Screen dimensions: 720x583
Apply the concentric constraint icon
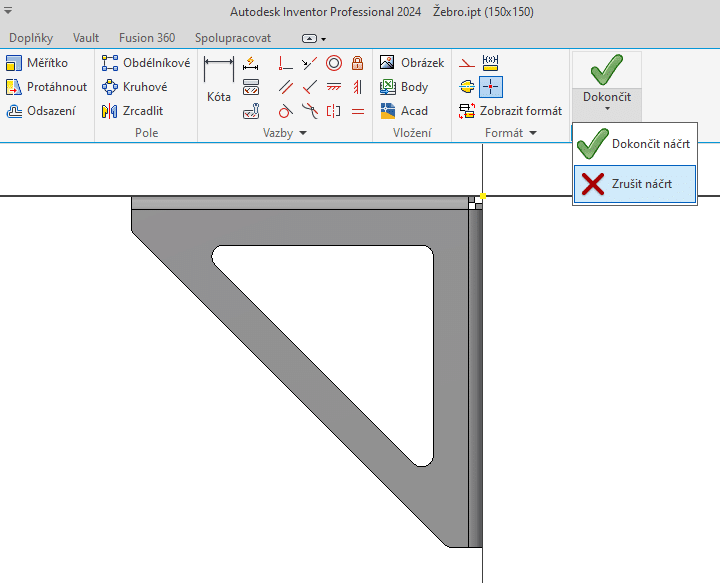pyautogui.click(x=334, y=63)
